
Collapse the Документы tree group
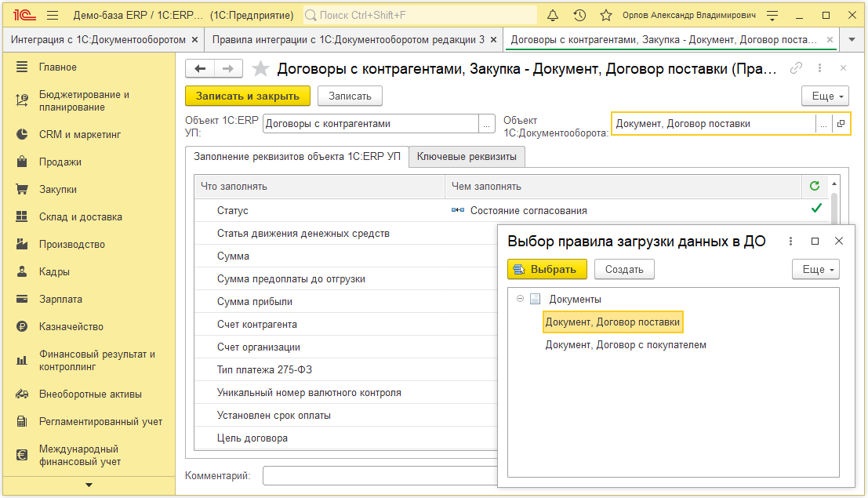click(521, 299)
